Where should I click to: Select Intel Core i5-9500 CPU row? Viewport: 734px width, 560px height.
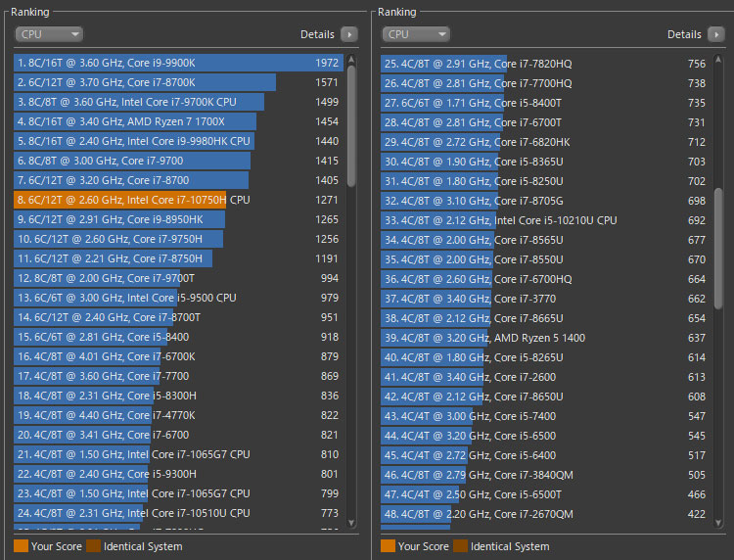pos(179,298)
